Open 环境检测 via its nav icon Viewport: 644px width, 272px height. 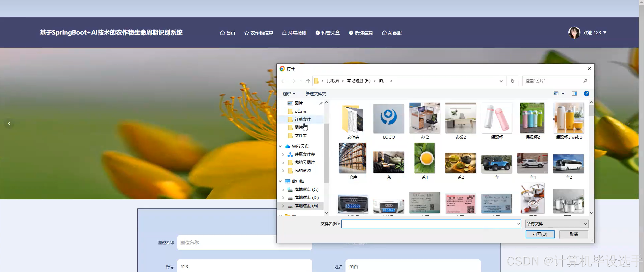point(285,33)
